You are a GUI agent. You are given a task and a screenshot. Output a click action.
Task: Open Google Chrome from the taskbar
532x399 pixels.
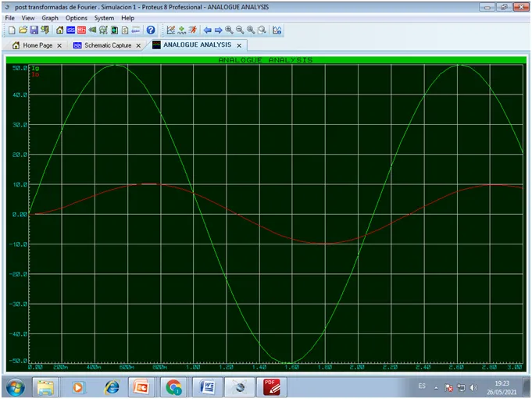pyautogui.click(x=173, y=387)
